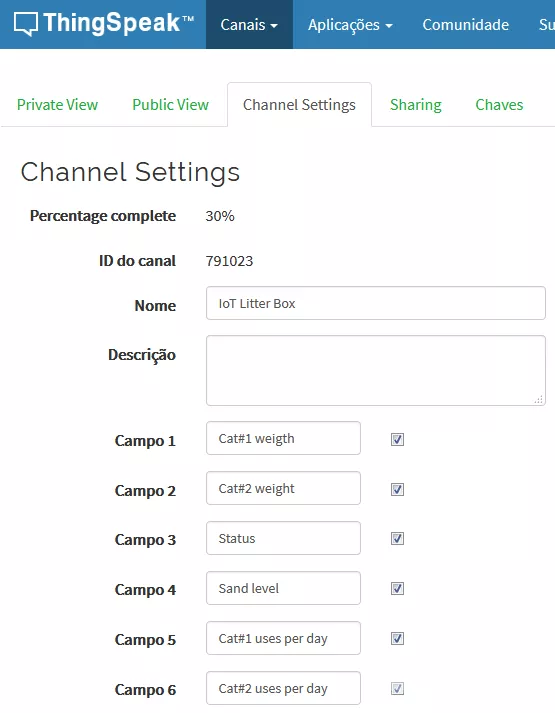Viewport: 555px width, 713px height.
Task: Click the Cat#2 uses per day field
Action: (x=283, y=688)
